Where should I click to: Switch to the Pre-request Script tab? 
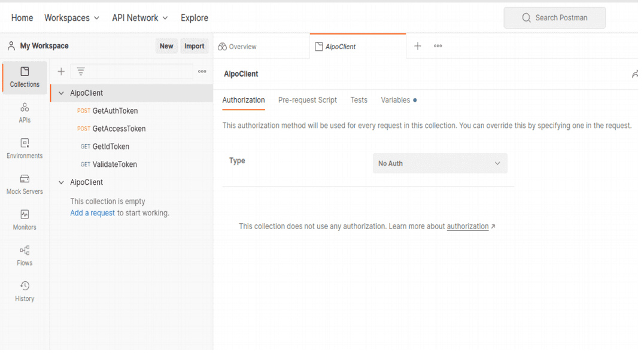pyautogui.click(x=307, y=100)
